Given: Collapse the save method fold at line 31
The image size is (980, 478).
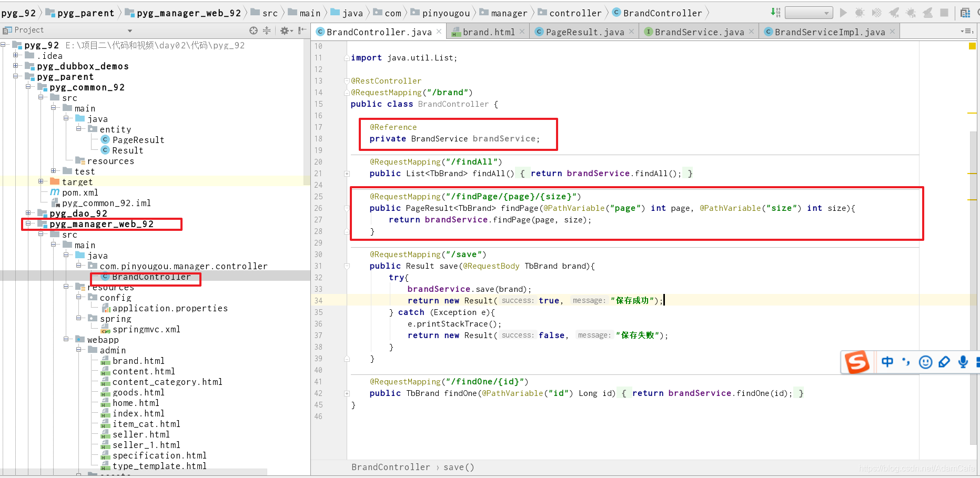Looking at the screenshot, I should [x=347, y=266].
